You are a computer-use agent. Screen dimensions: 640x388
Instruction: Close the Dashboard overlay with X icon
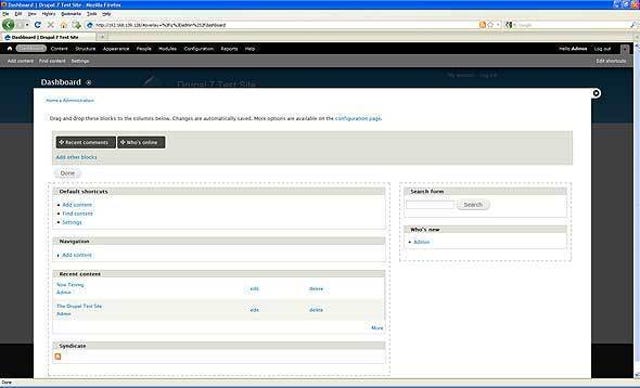tap(596, 93)
